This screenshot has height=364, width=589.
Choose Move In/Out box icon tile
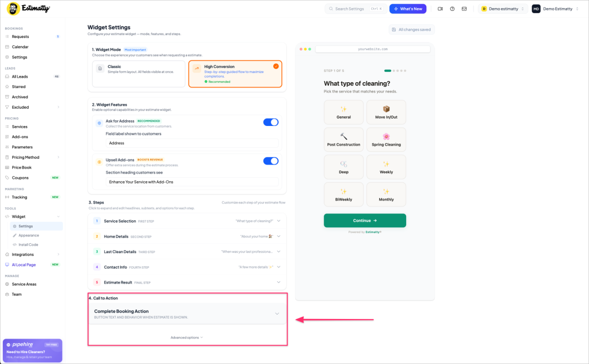pos(386,112)
